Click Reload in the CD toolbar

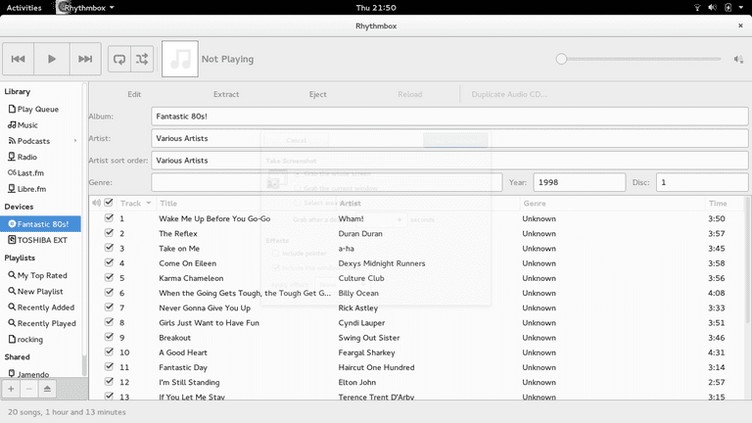pos(410,94)
